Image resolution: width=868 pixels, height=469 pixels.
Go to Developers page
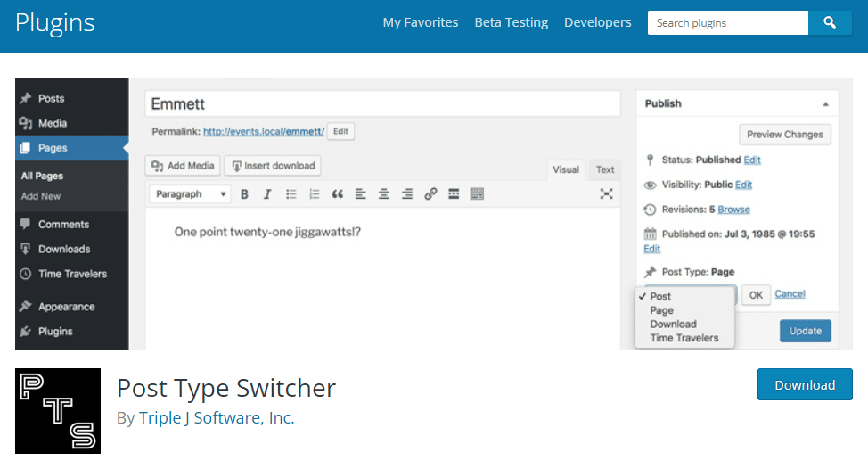(598, 22)
